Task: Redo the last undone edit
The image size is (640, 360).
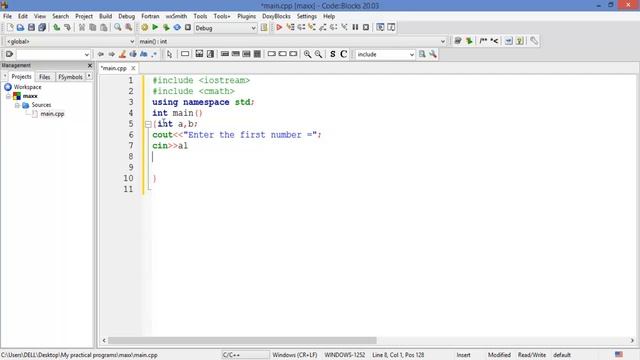Action: click(x=67, y=27)
